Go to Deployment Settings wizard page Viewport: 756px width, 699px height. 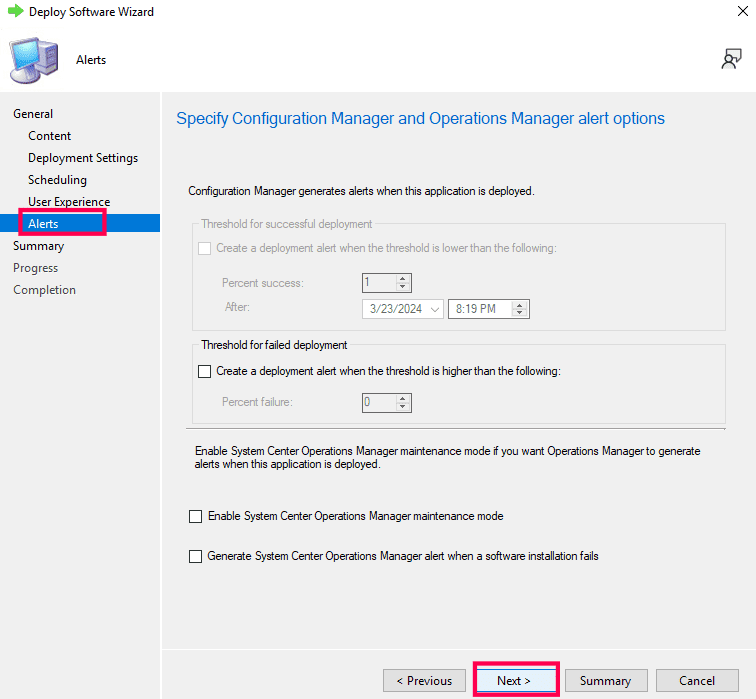point(83,158)
